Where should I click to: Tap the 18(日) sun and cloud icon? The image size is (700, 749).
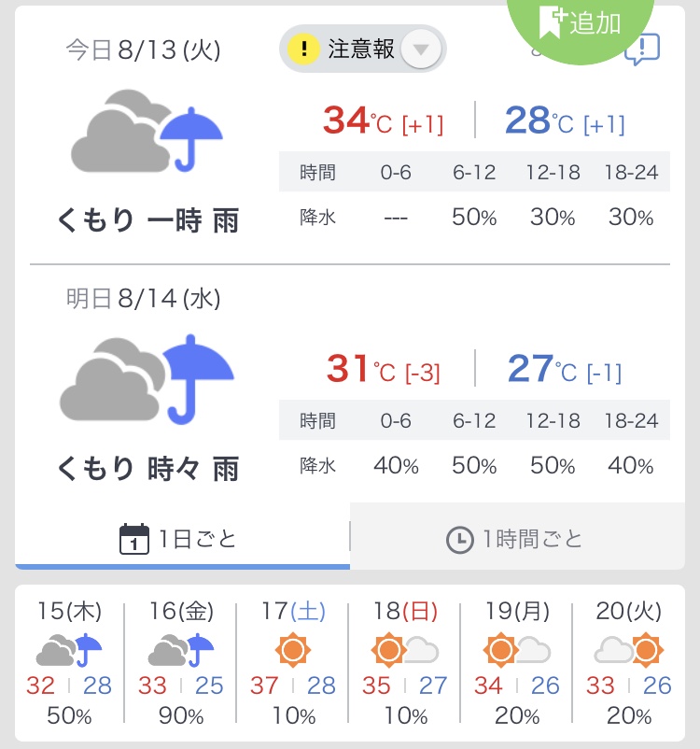coord(405,650)
